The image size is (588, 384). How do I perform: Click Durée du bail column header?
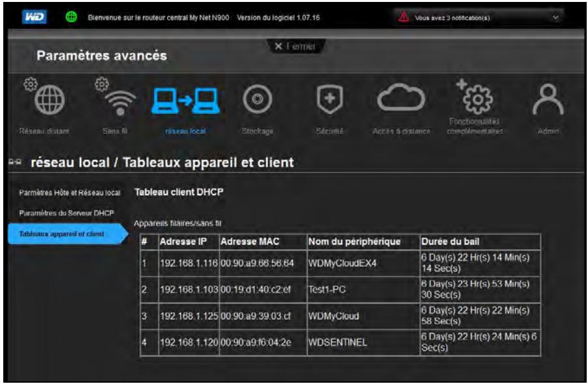(x=450, y=241)
